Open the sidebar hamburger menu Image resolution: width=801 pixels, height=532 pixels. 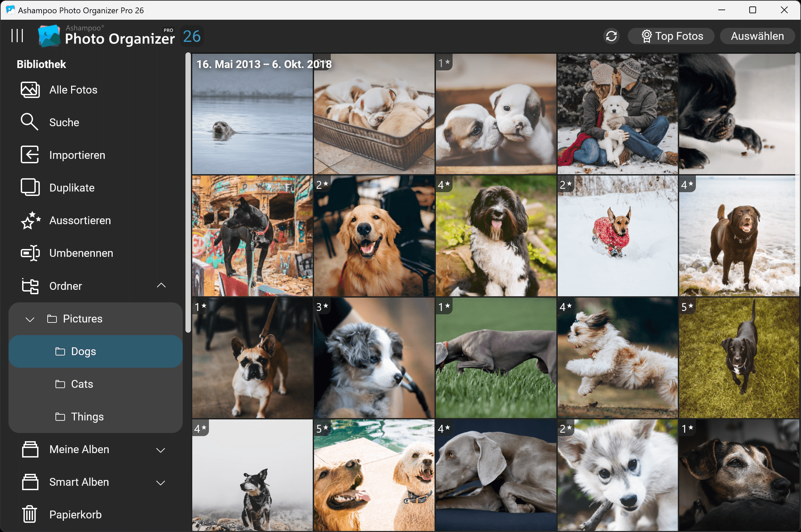pos(17,35)
